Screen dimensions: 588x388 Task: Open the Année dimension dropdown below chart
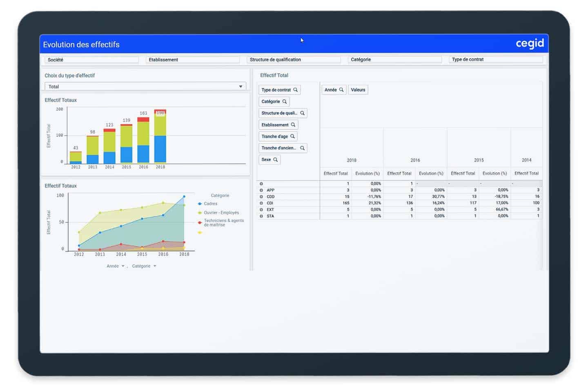point(123,266)
